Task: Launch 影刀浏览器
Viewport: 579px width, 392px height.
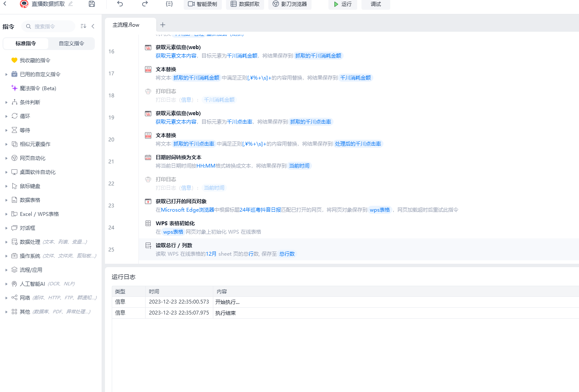Action: (x=290, y=4)
